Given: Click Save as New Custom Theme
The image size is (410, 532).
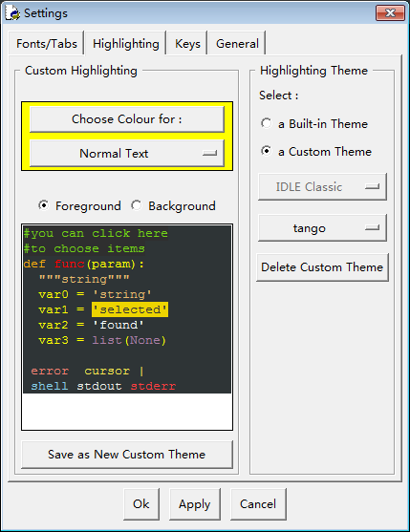Looking at the screenshot, I should click(127, 455).
